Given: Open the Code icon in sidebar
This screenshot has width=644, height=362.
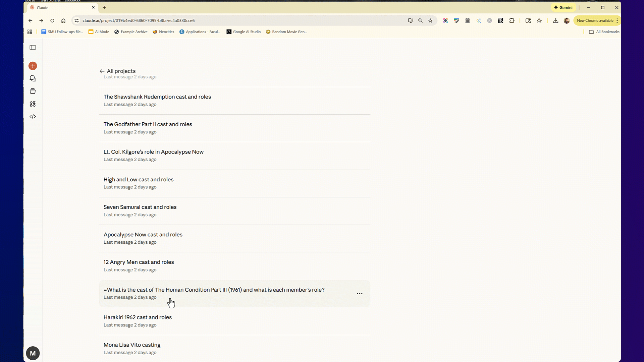Looking at the screenshot, I should pyautogui.click(x=33, y=117).
